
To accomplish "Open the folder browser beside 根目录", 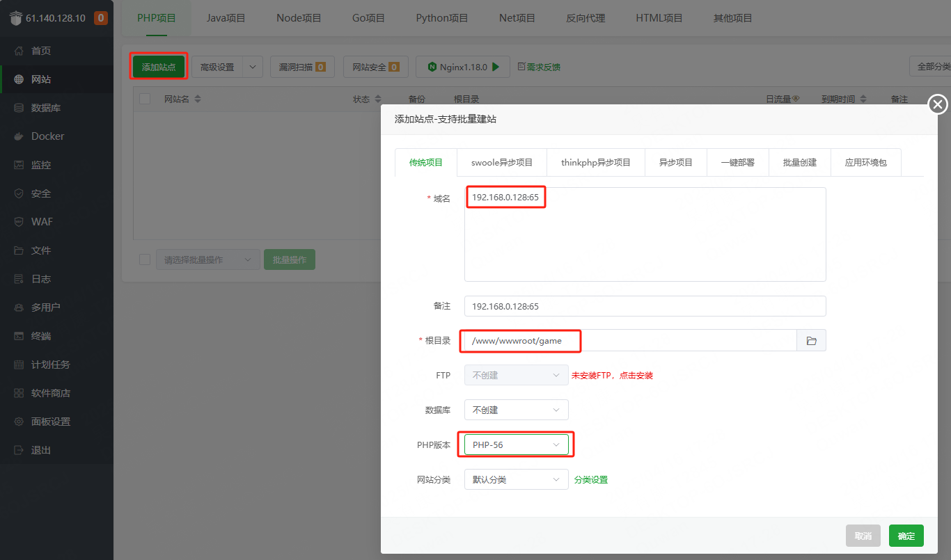I will pos(810,340).
